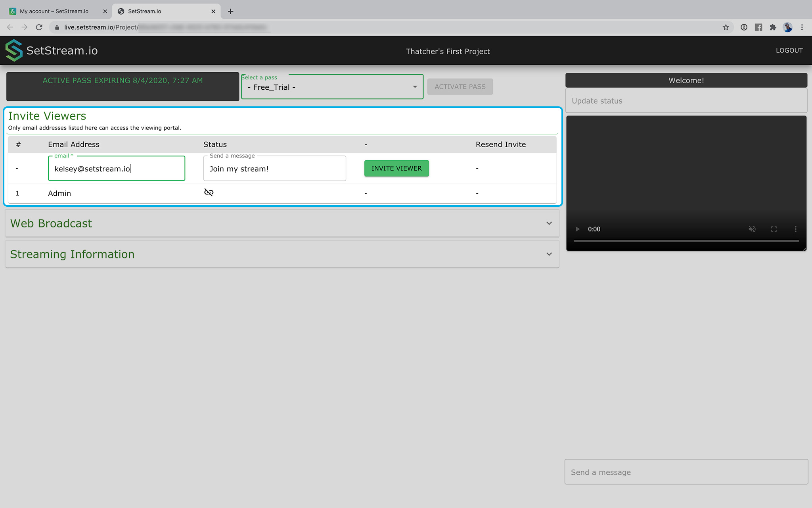Close the SetStream.io tab
This screenshot has height=508, width=812.
[x=213, y=11]
